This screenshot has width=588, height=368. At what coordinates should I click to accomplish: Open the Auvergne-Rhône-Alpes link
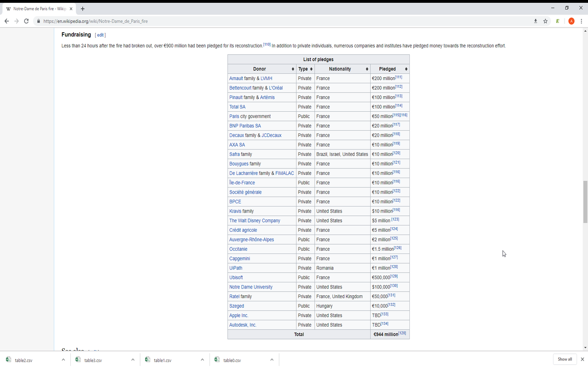tap(251, 240)
